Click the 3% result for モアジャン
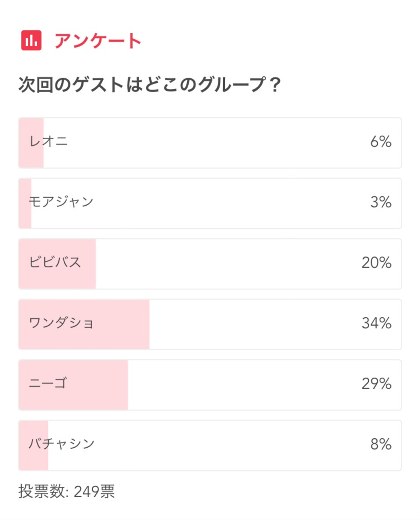The image size is (420, 520). [x=381, y=202]
